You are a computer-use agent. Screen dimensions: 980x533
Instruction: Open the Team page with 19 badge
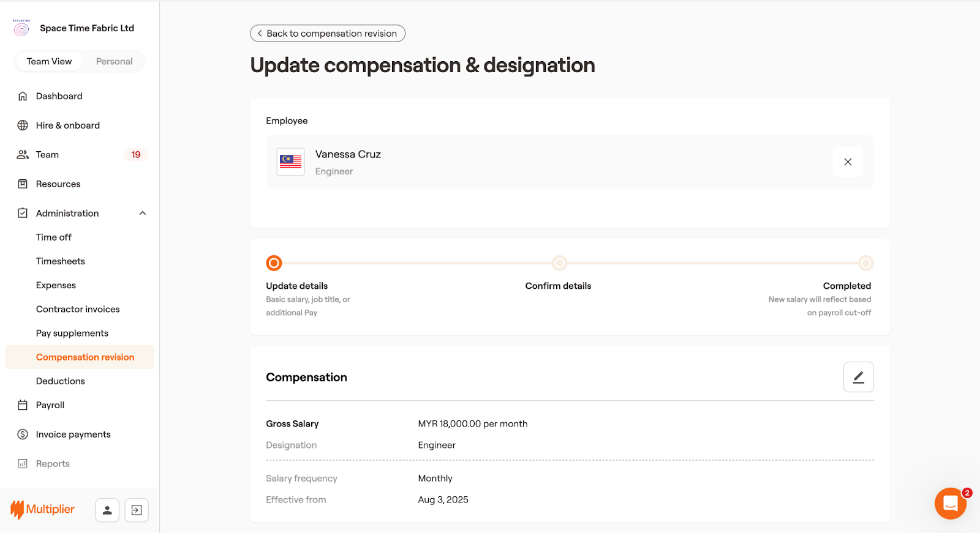(47, 155)
